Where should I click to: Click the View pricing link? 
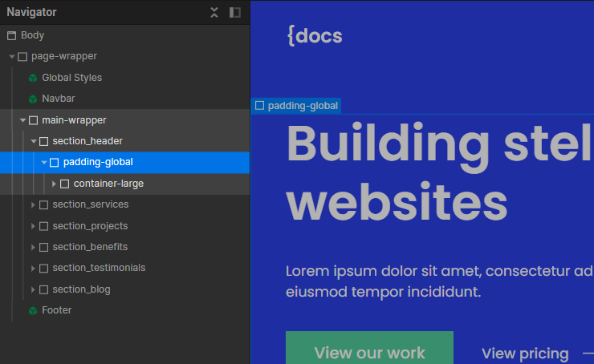pos(525,354)
